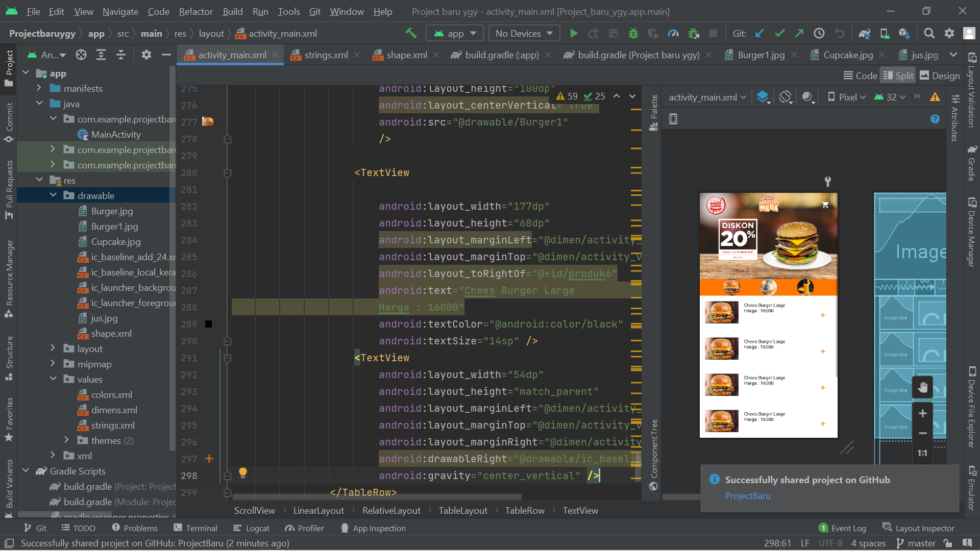Screen dimensions: 980x551
Task: Switch editor to Code view
Action: (860, 75)
